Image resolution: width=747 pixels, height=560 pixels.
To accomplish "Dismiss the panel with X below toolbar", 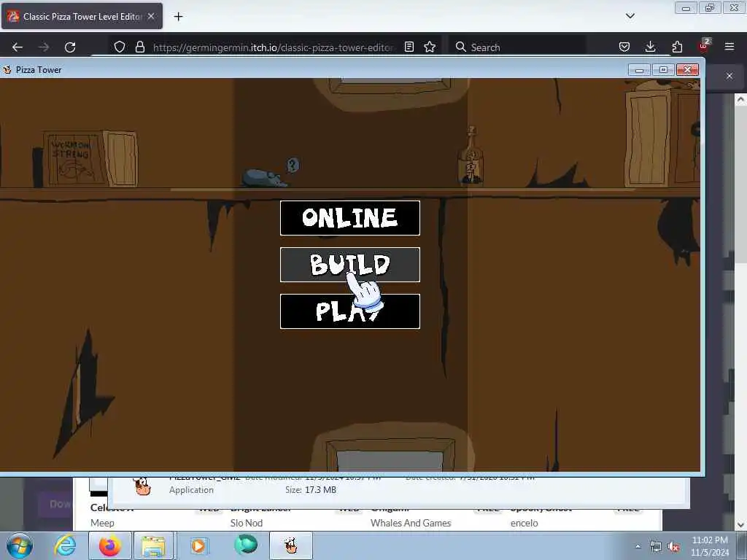I will (x=729, y=76).
